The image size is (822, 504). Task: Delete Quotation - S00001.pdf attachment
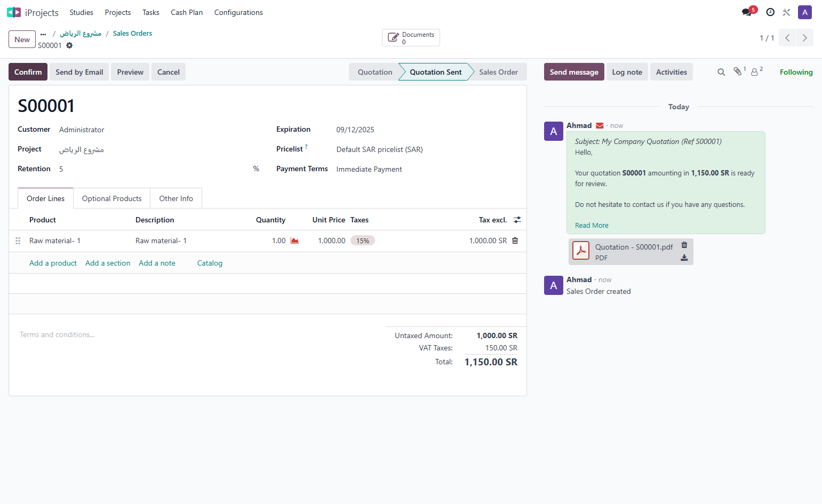tap(684, 245)
